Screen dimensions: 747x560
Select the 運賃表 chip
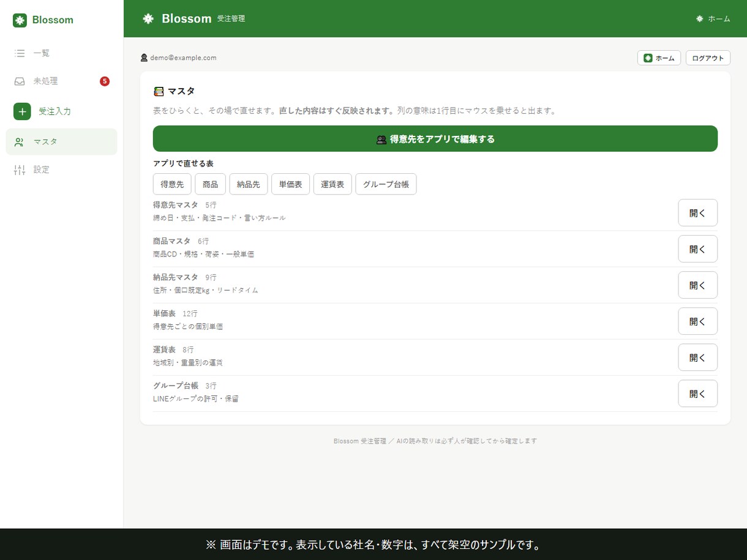pos(332,184)
